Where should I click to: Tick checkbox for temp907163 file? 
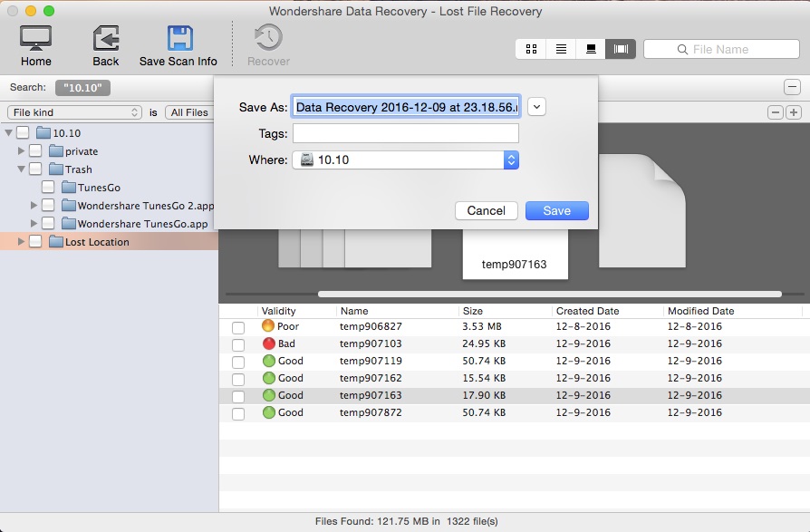(x=238, y=397)
